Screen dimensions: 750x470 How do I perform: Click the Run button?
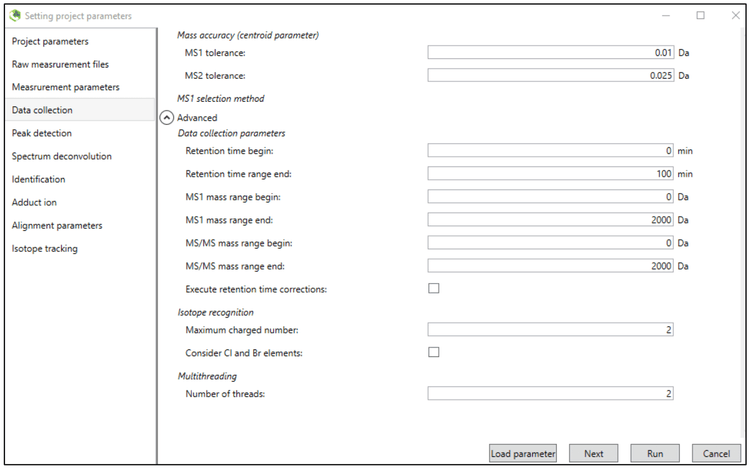(655, 453)
